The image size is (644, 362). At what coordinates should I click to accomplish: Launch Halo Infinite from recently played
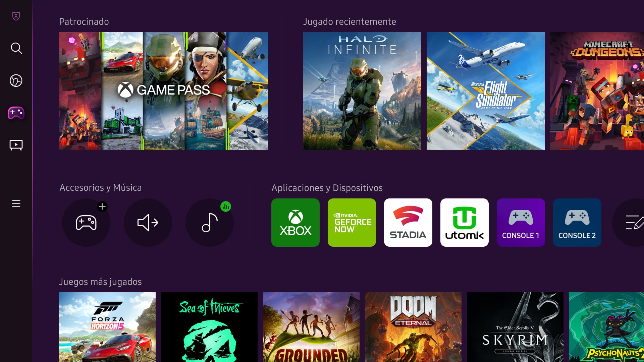(362, 91)
